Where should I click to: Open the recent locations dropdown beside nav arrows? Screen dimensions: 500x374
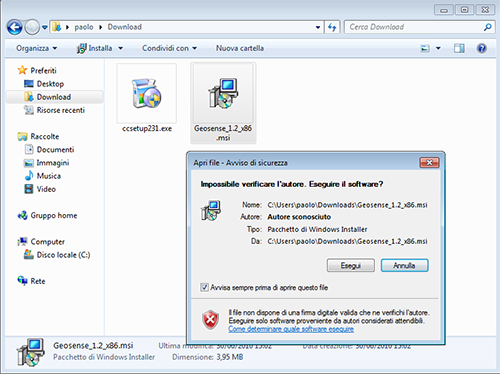coord(45,27)
